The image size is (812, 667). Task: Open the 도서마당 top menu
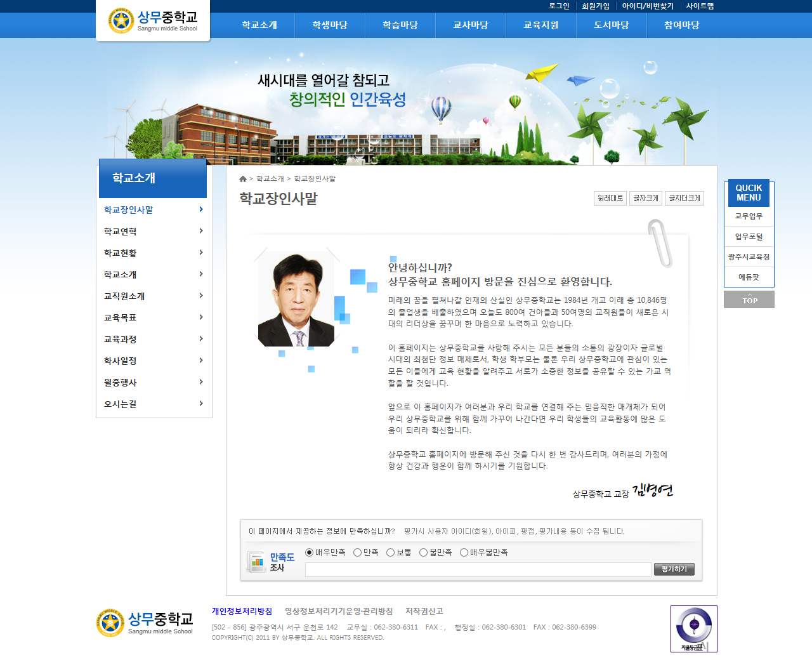pyautogui.click(x=611, y=25)
